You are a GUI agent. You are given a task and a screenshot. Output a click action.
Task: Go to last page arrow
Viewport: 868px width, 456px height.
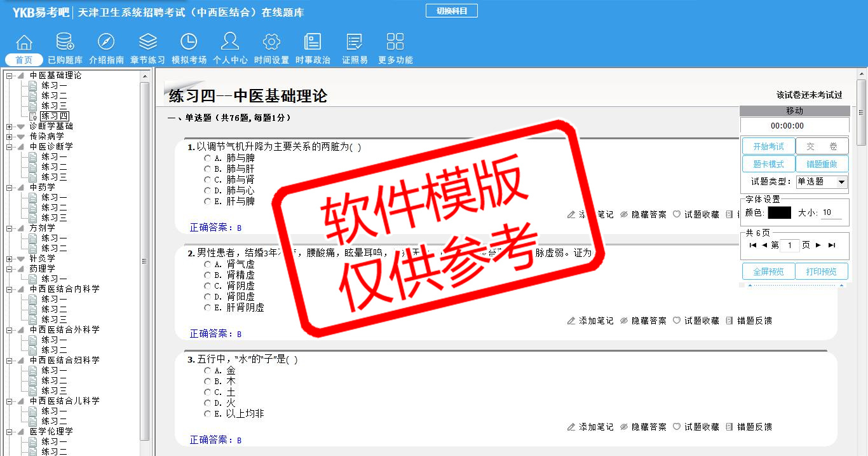[832, 245]
